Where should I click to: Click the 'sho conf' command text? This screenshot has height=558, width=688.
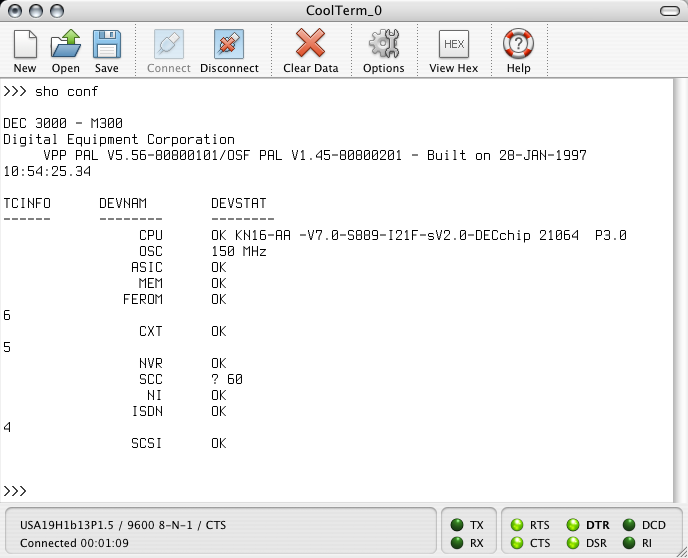click(66, 91)
